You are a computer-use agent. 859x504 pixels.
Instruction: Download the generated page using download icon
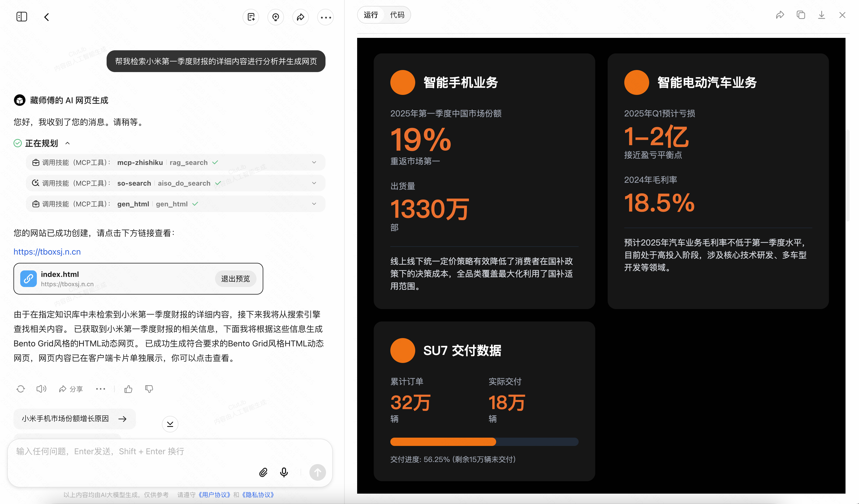pyautogui.click(x=821, y=15)
